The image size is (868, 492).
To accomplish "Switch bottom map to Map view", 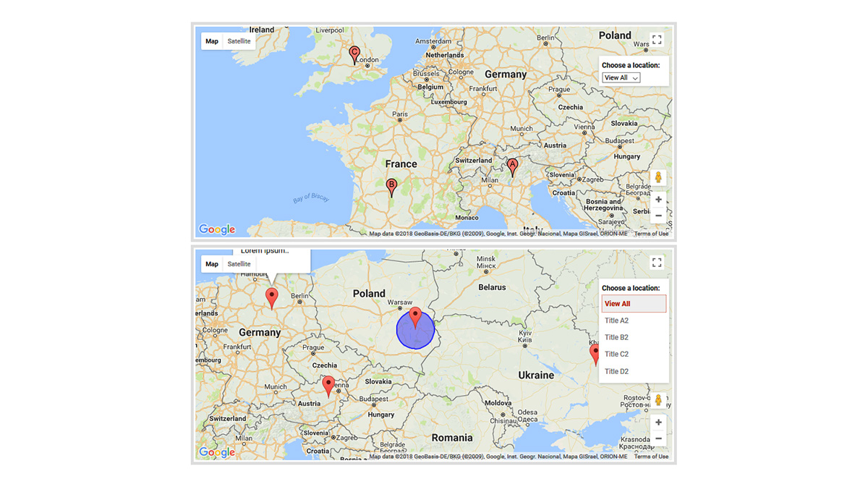I will pos(211,264).
